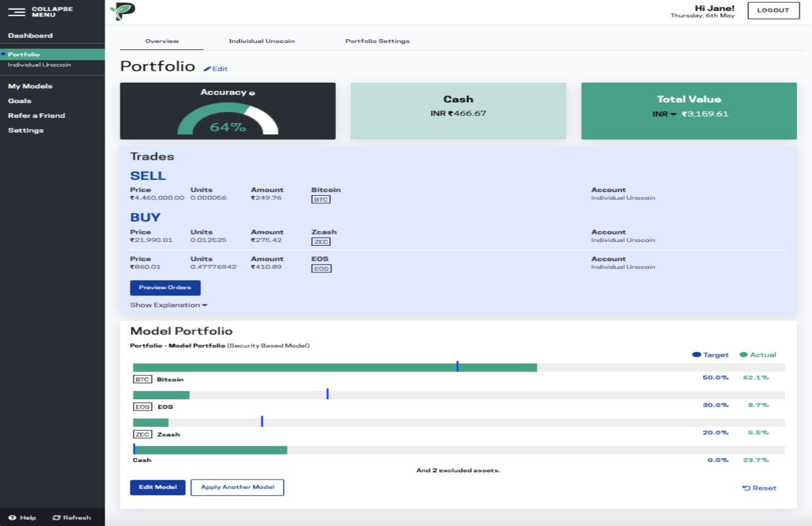Viewport: 812px width, 526px height.
Task: Click the leaf logo in the header
Action: click(x=122, y=11)
